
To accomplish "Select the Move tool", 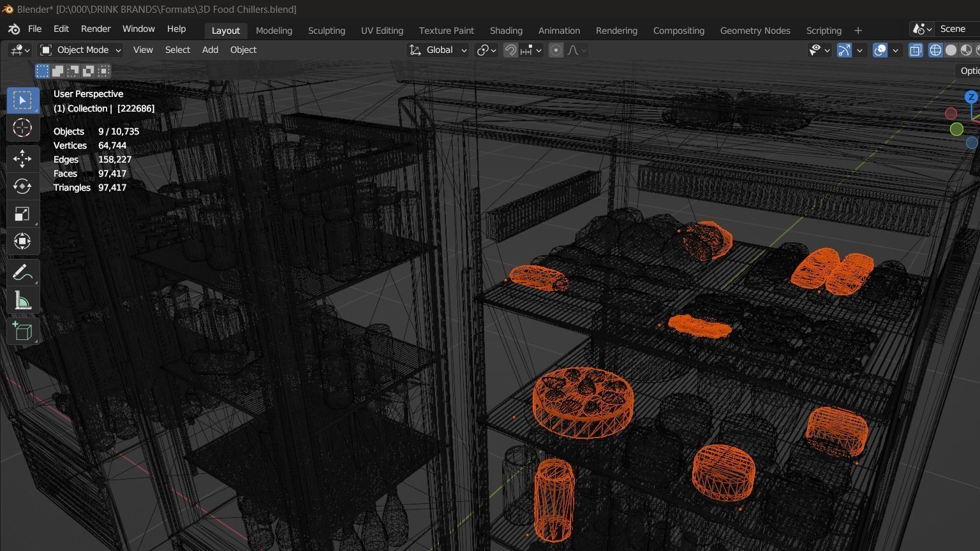I will [22, 158].
